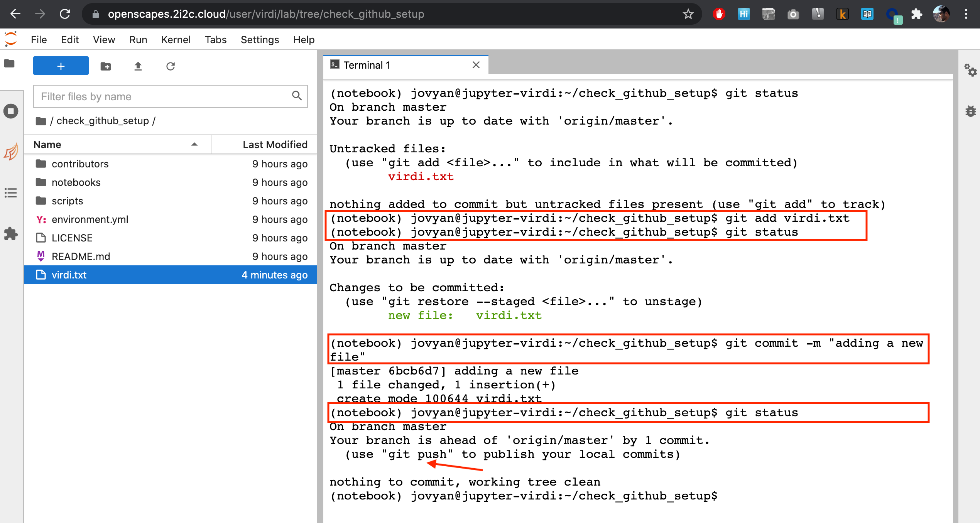Click the AdBlock extension icon

pyautogui.click(x=719, y=14)
